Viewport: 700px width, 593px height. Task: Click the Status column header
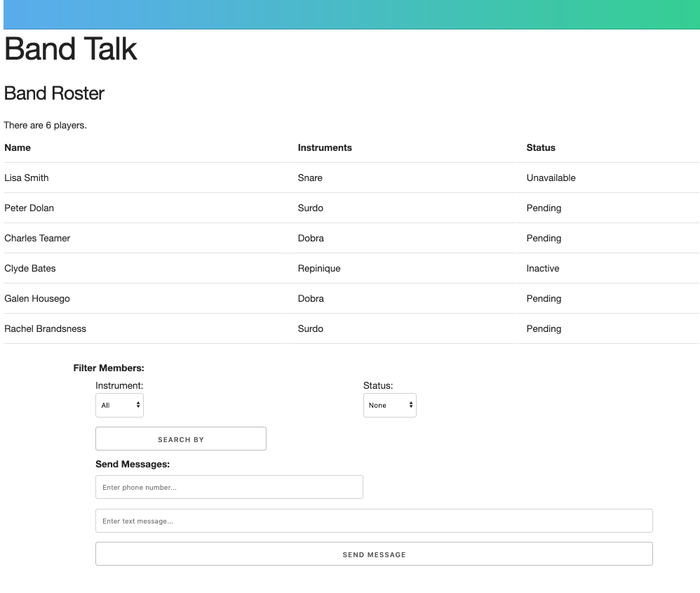[541, 147]
